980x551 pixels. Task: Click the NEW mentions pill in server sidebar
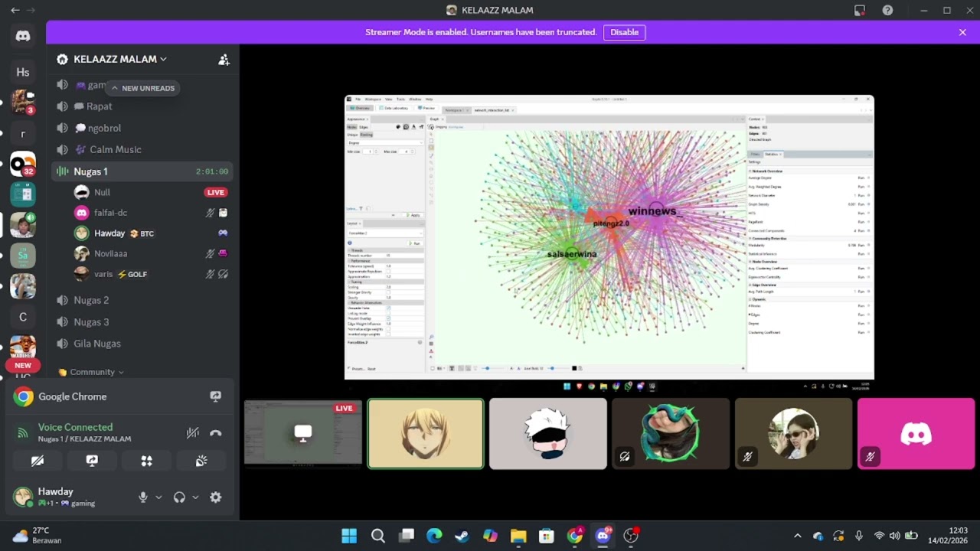point(23,366)
